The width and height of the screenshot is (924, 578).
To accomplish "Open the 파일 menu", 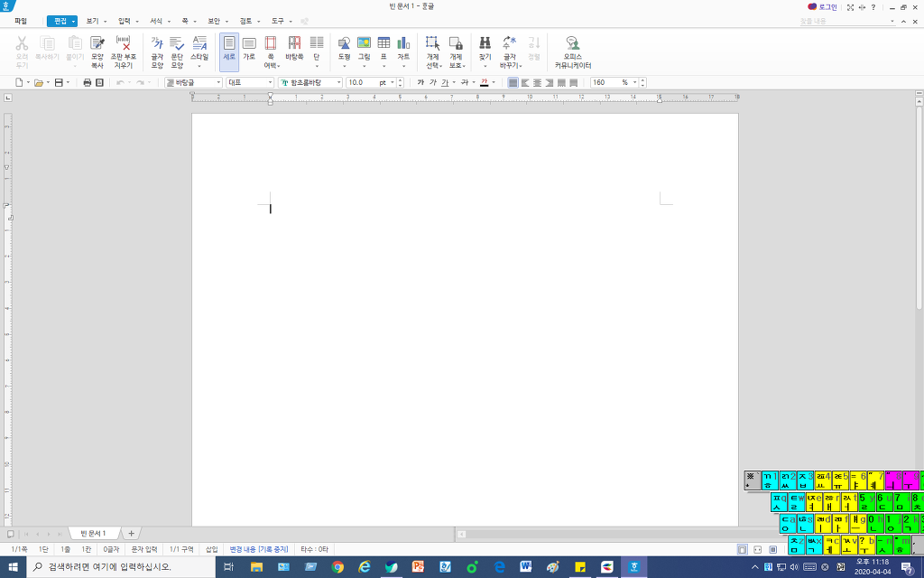I will (x=21, y=20).
